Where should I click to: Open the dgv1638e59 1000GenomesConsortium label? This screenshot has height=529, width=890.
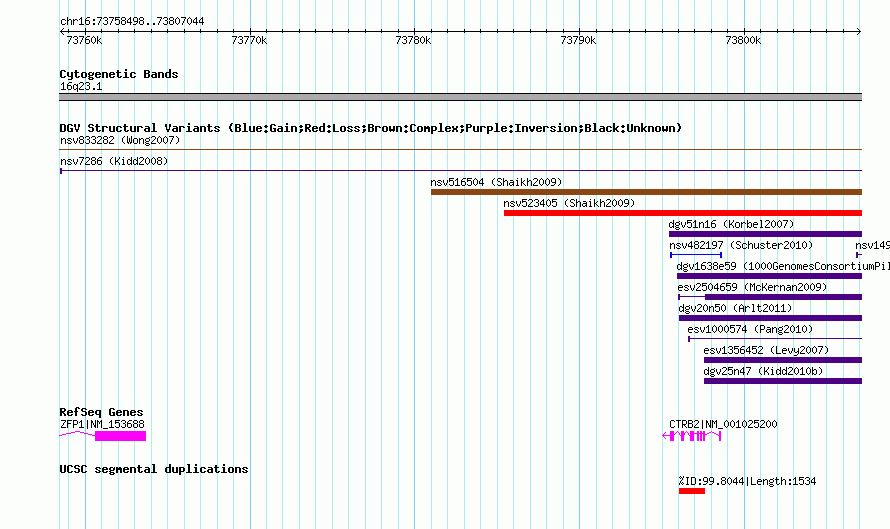[783, 266]
